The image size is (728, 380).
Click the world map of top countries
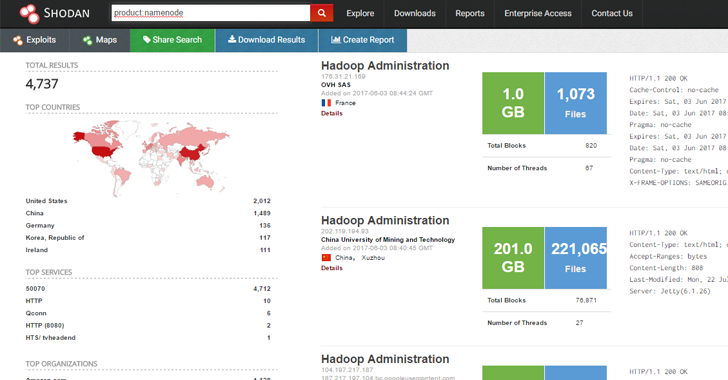click(151, 157)
